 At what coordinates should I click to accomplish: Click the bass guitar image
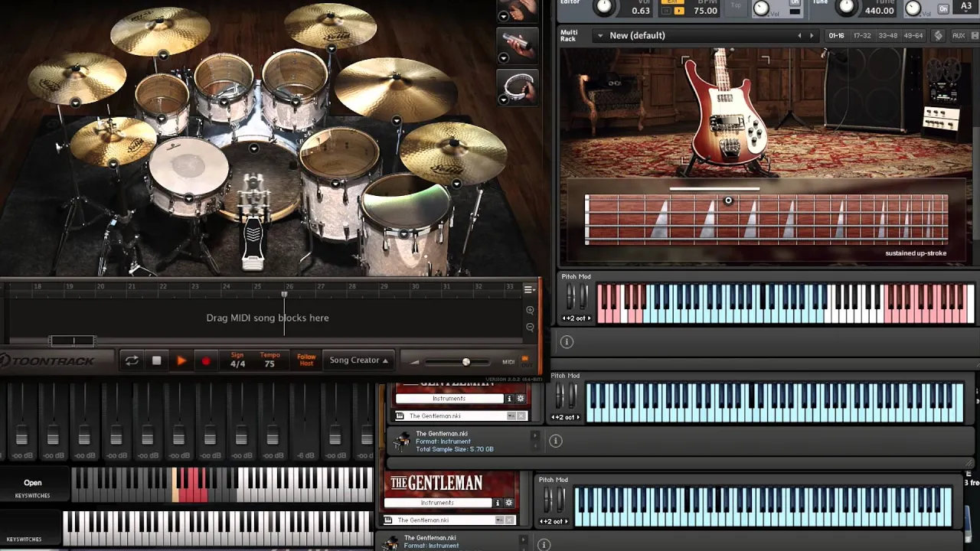click(x=724, y=112)
